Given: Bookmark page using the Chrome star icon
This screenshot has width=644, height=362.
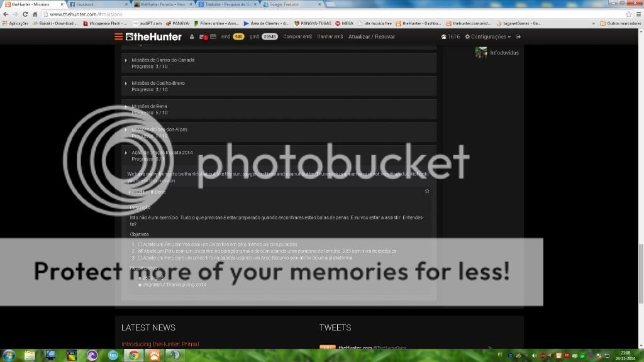Looking at the screenshot, I should coord(628,14).
